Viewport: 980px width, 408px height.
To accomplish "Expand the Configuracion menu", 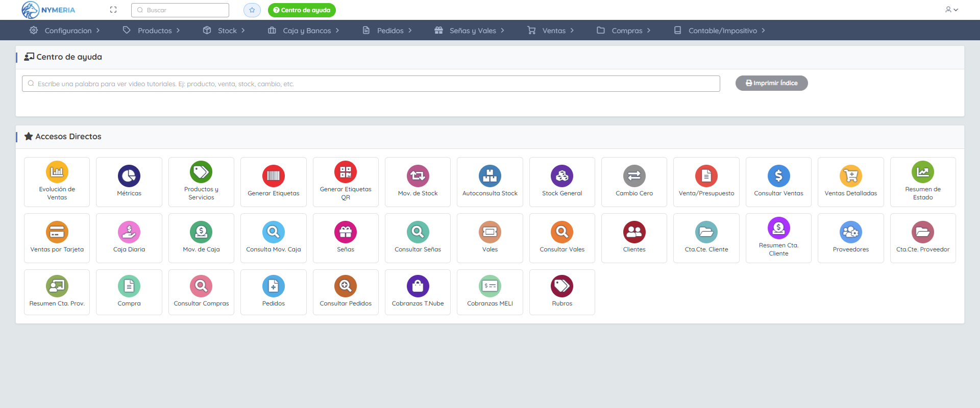I will (x=65, y=31).
